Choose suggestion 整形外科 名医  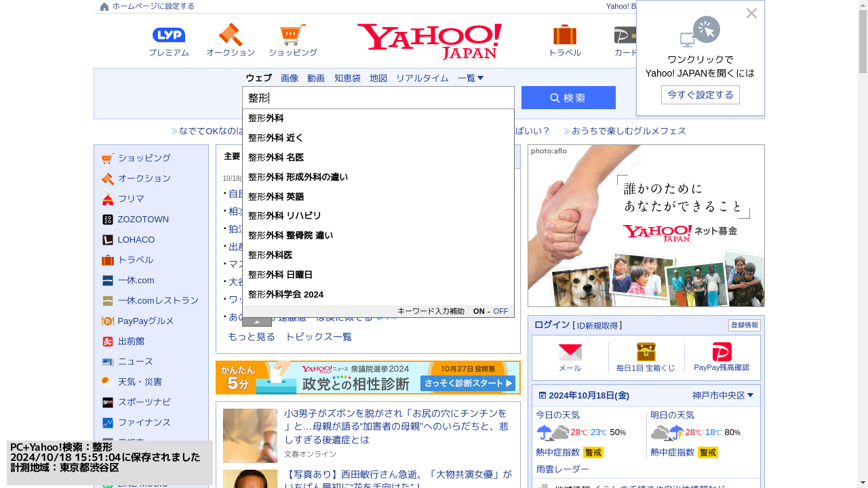(x=378, y=157)
